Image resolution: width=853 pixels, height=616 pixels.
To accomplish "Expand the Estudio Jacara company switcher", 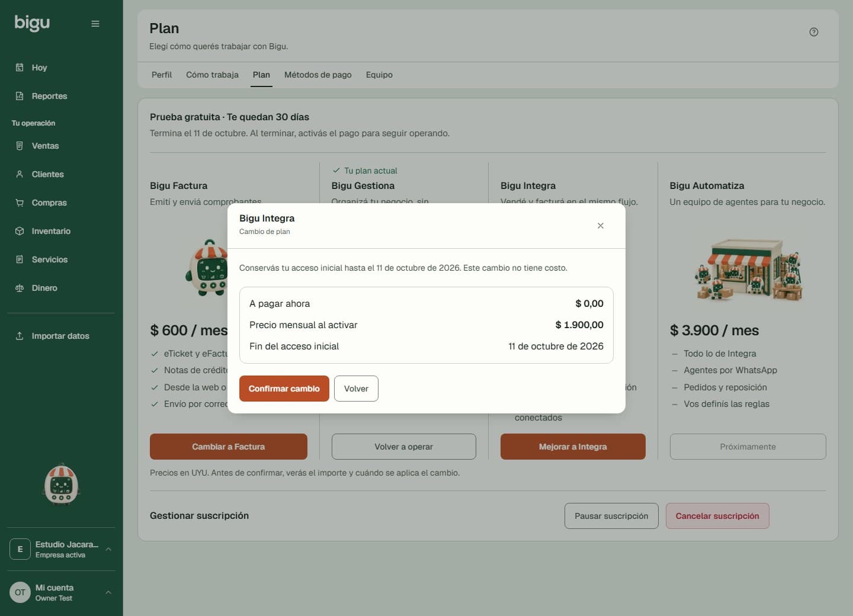I will (x=108, y=549).
